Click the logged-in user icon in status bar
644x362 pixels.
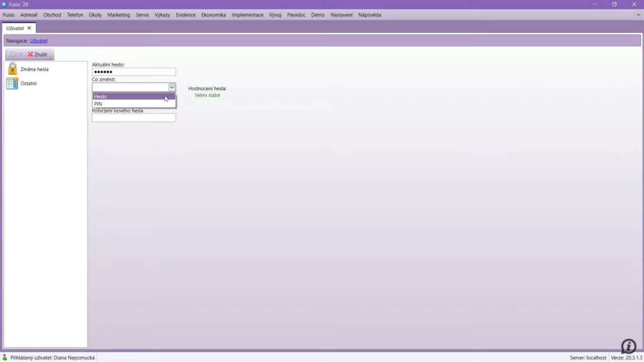tap(5, 358)
